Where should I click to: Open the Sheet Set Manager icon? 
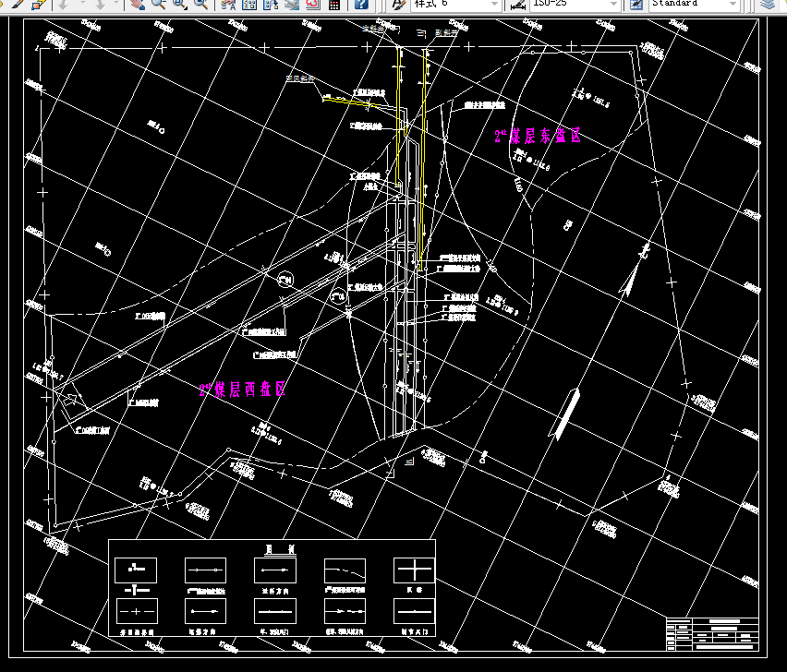pyautogui.click(x=292, y=4)
